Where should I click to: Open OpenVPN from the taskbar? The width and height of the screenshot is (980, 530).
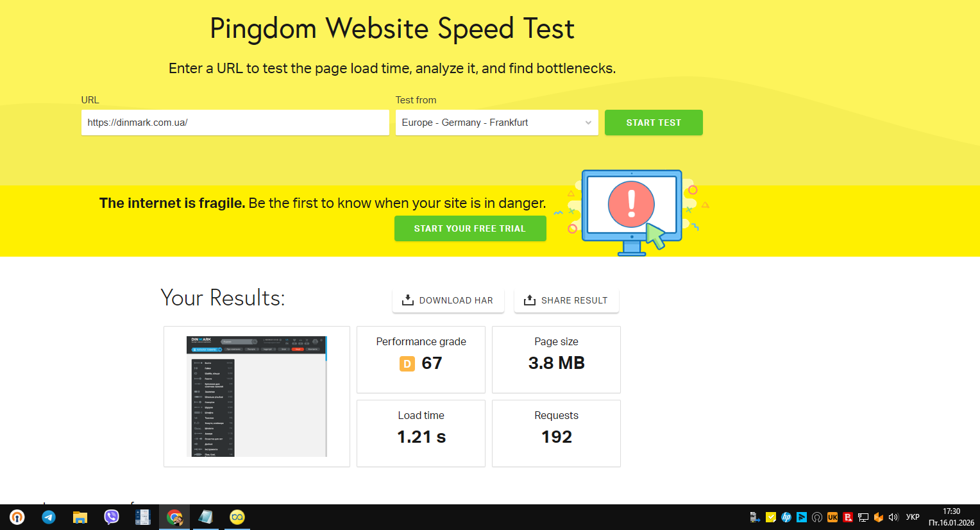pyautogui.click(x=17, y=517)
